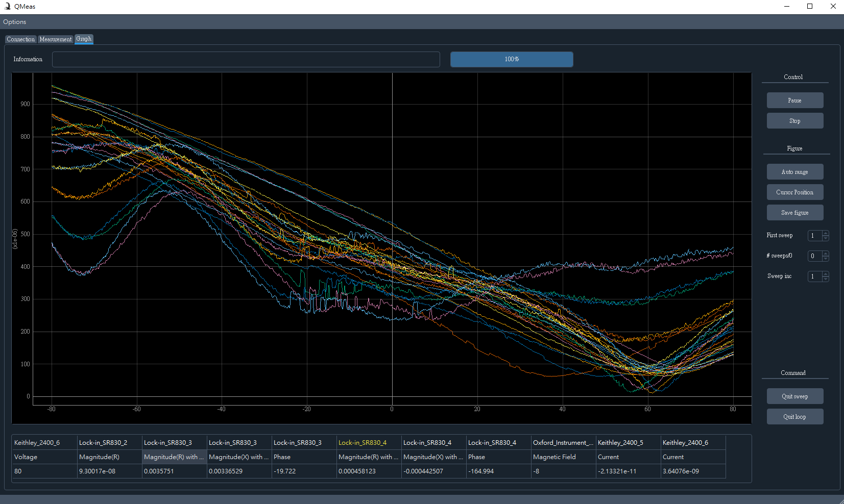
Task: Minimize the QMeas window
Action: pyautogui.click(x=786, y=7)
